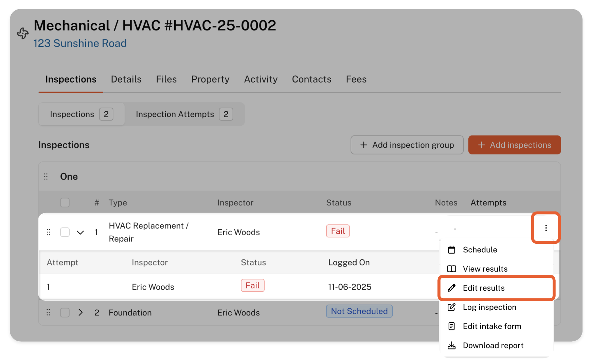Screen dimensions: 591x364
Task: Click drag handle for group One
Action: pos(46,177)
